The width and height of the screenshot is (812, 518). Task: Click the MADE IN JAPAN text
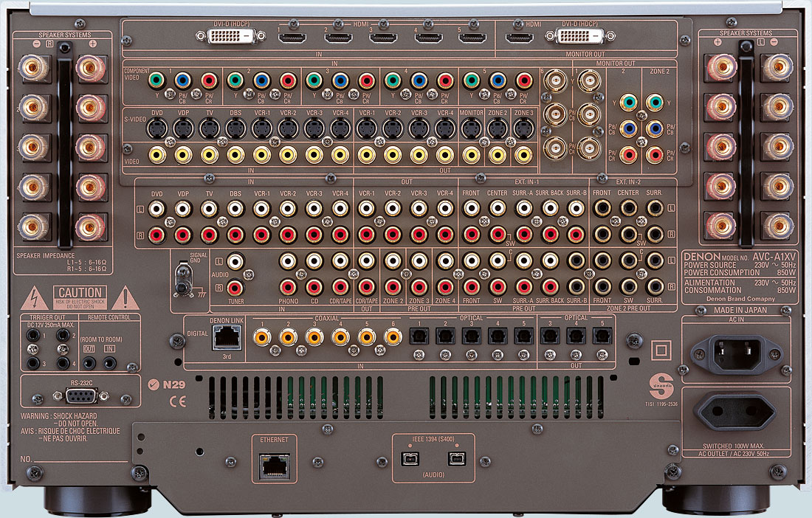click(741, 310)
